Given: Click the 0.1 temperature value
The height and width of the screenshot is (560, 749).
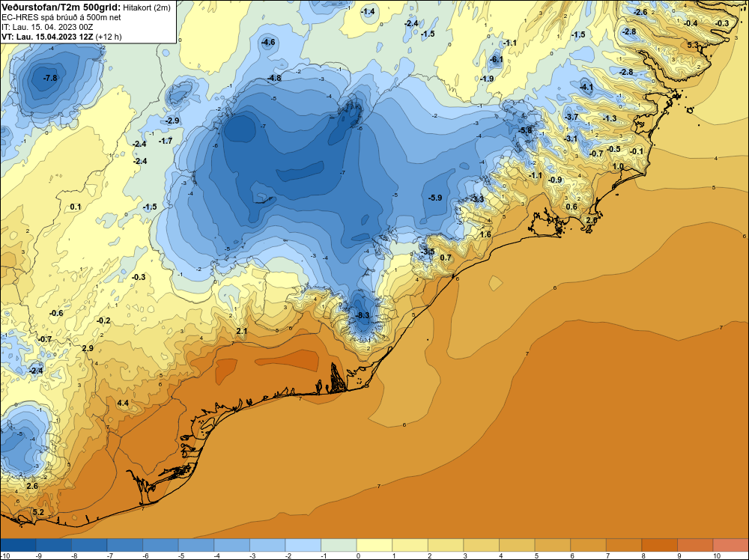Looking at the screenshot, I should (x=76, y=207).
